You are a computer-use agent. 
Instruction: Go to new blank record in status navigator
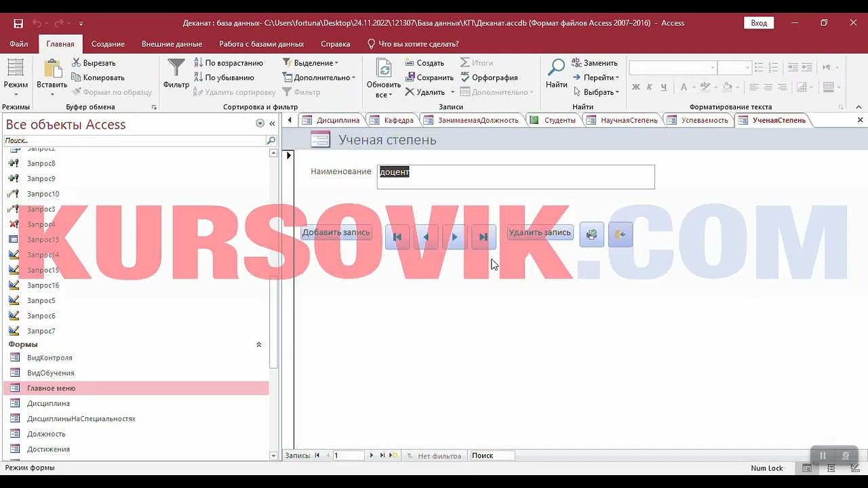click(395, 455)
